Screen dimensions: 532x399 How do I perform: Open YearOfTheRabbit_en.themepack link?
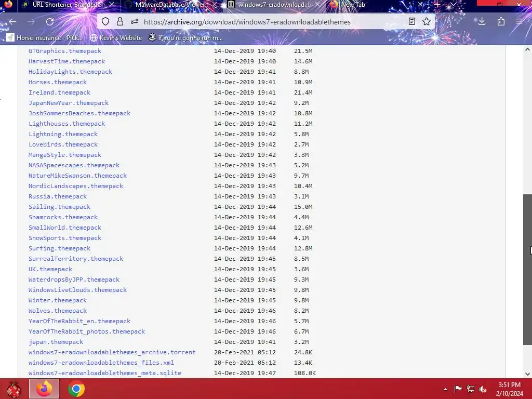click(79, 321)
